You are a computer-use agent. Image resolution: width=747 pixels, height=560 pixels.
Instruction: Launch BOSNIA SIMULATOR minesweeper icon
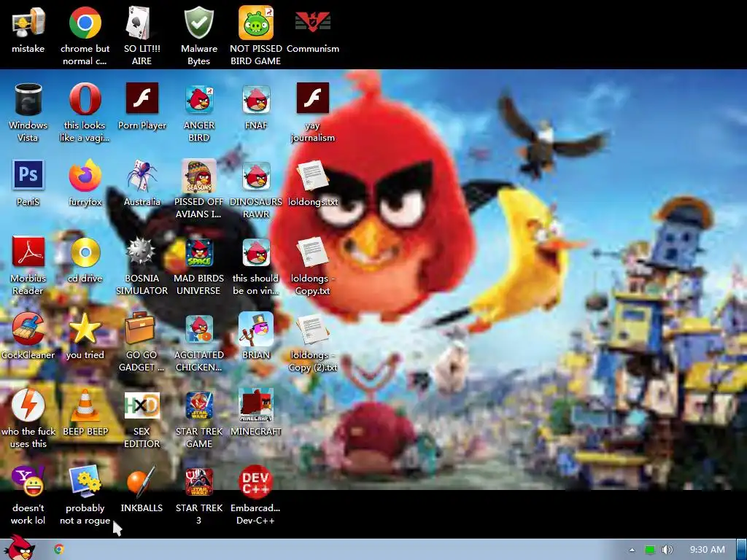tap(142, 252)
